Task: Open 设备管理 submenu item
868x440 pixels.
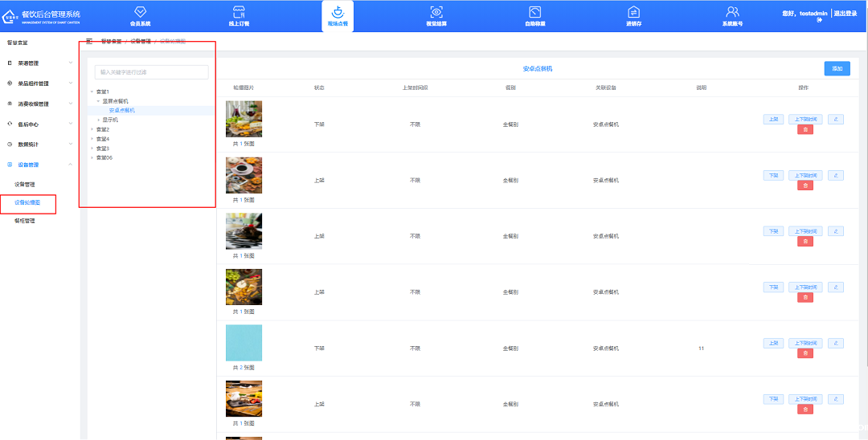Action: coord(25,185)
